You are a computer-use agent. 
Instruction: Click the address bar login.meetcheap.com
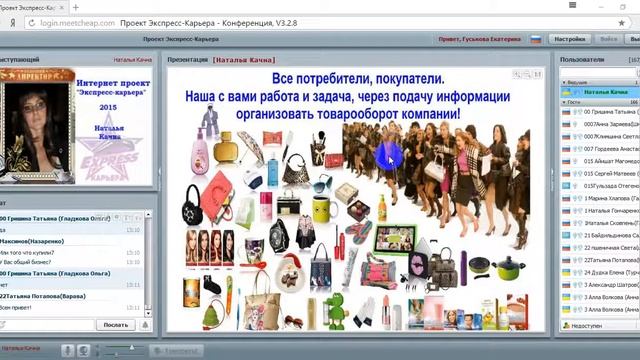[x=78, y=23]
